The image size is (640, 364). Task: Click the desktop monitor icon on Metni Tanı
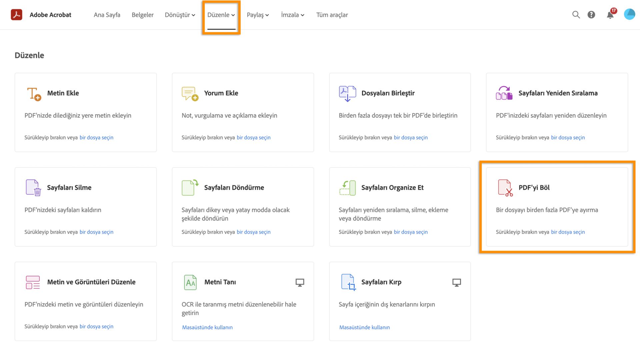300,283
